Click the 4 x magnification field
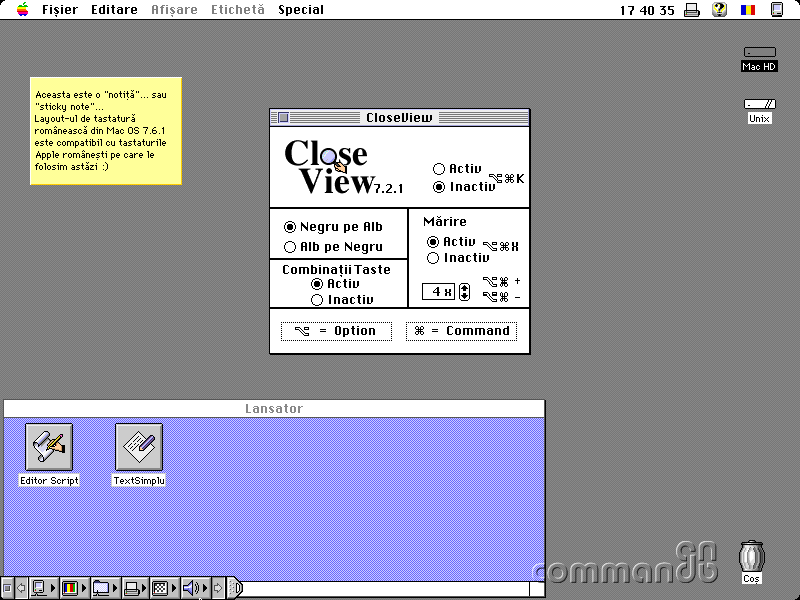 click(x=438, y=292)
